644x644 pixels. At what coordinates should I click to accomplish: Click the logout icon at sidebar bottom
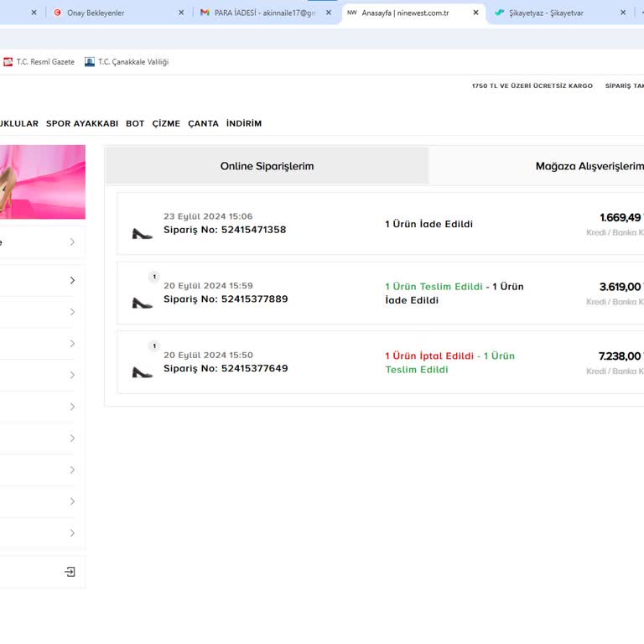tap(70, 572)
